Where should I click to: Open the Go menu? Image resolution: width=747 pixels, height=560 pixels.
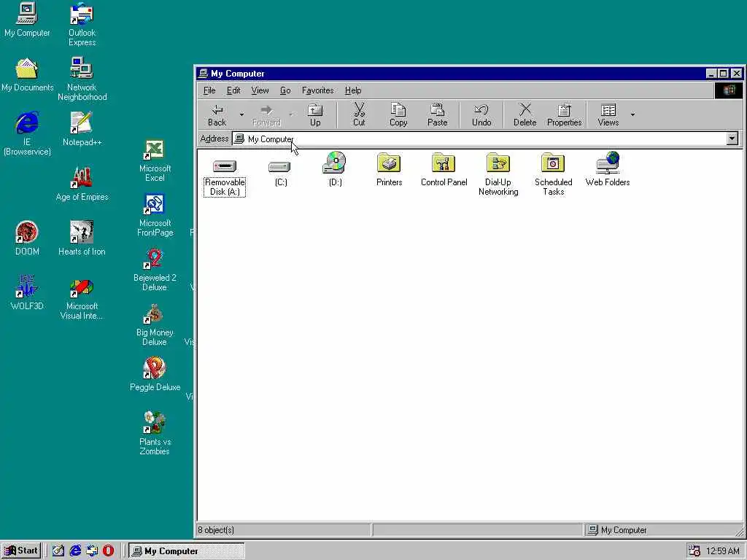285,90
